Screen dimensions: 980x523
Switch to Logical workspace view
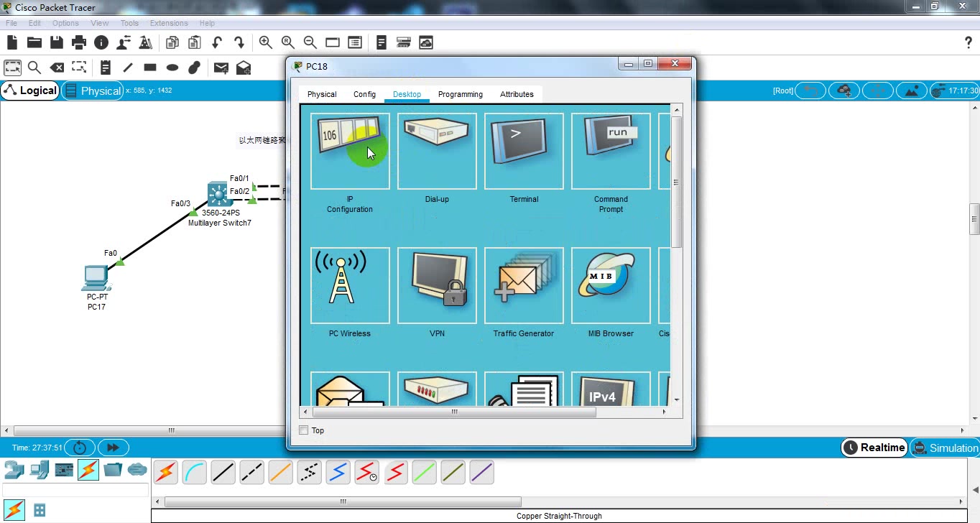pos(30,91)
